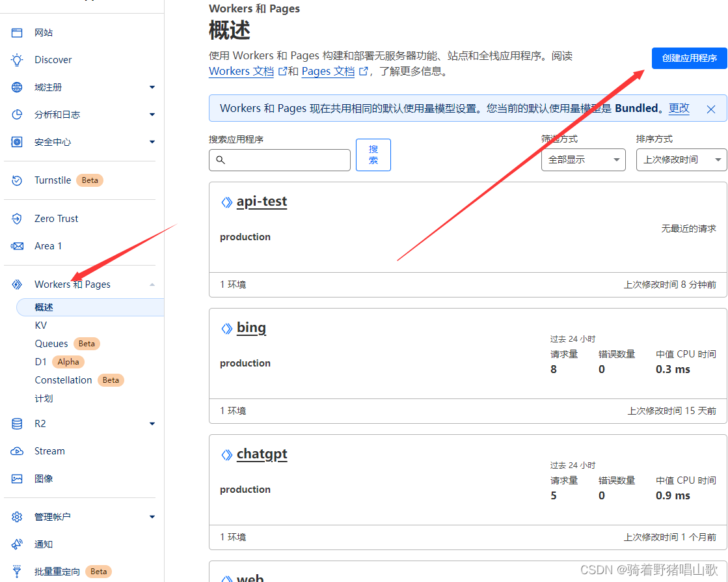Focus the 搜索应用程序 input field

pos(280,159)
